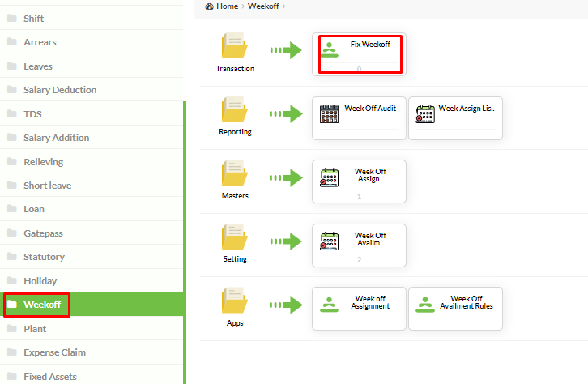Screen dimensions: 588x384
Task: Open the Shift menu item
Action: tap(92, 18)
